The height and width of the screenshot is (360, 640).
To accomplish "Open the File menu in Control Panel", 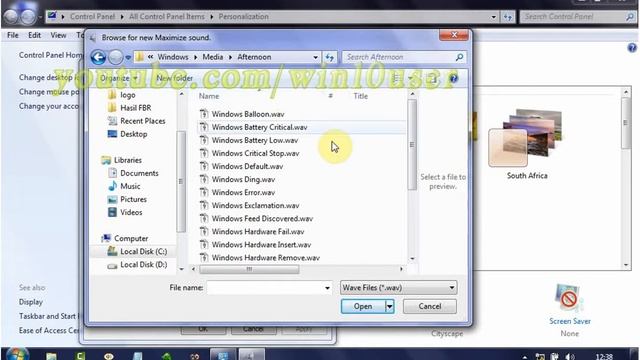I will click(13, 35).
